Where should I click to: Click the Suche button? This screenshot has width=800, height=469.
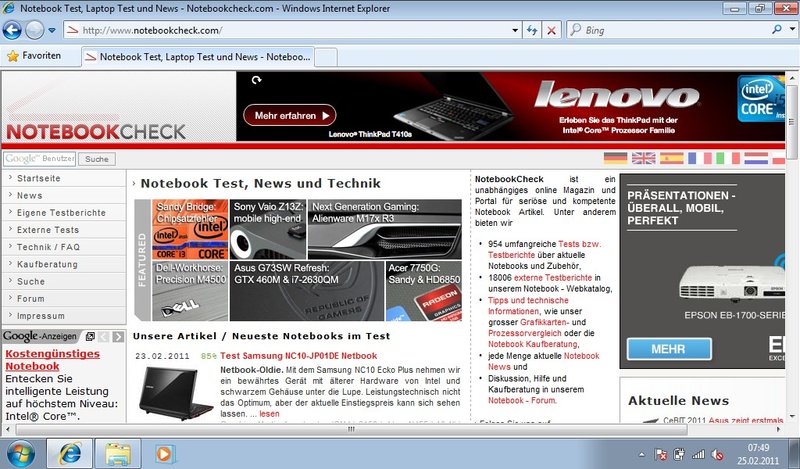[x=96, y=159]
